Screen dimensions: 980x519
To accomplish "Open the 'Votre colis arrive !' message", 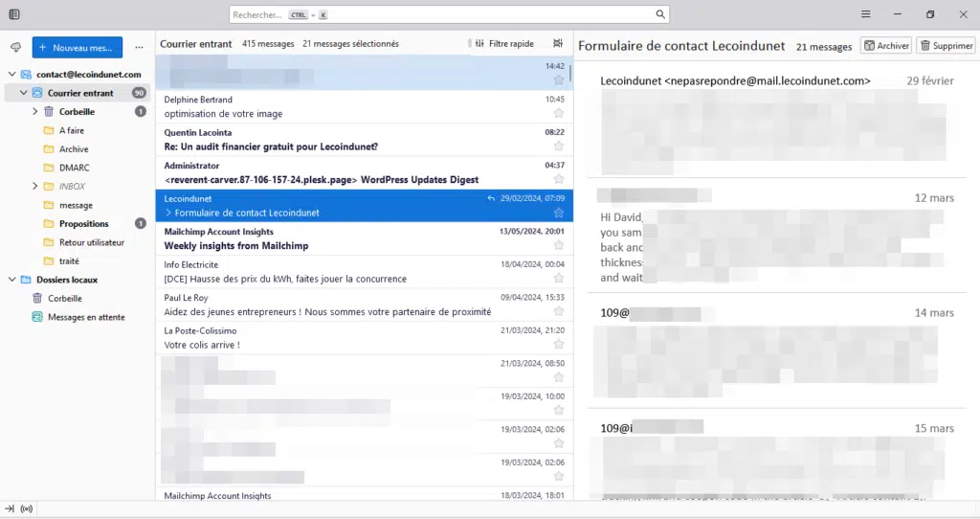I will [x=364, y=338].
